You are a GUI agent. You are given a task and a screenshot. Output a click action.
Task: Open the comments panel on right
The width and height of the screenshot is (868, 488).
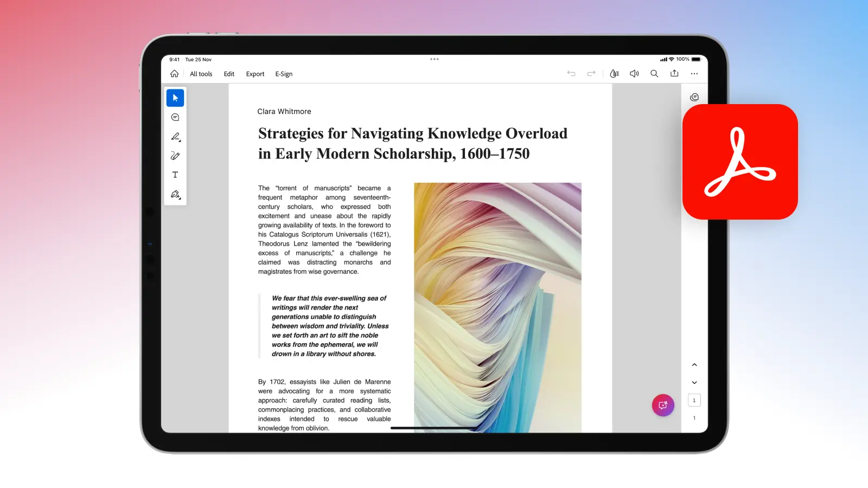coord(694,98)
